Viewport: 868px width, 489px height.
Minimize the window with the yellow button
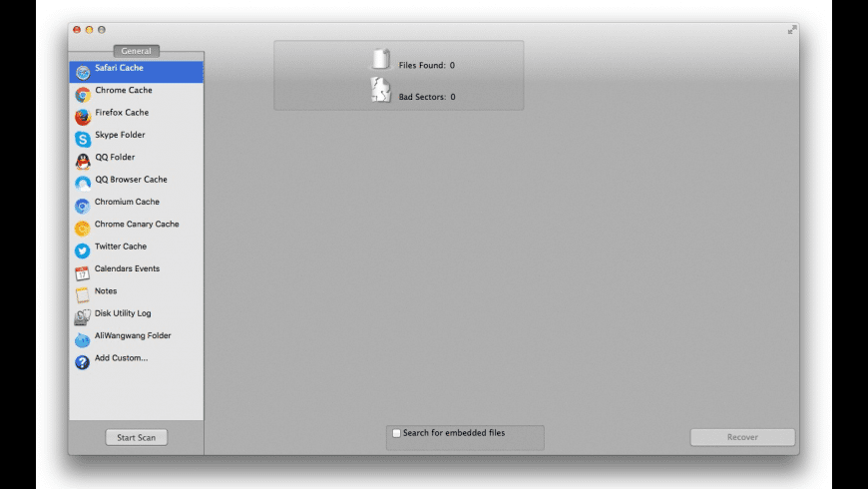click(x=89, y=29)
